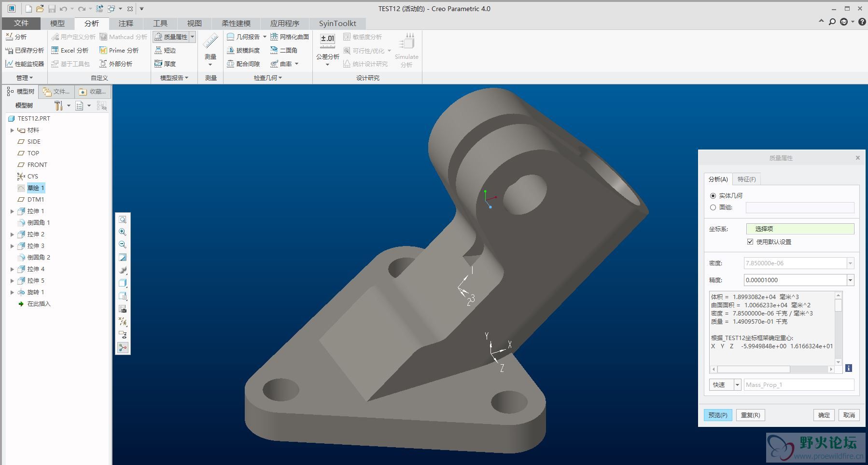This screenshot has height=465, width=868.
Task: Switch to 模型 ribbon tab
Action: pos(57,23)
